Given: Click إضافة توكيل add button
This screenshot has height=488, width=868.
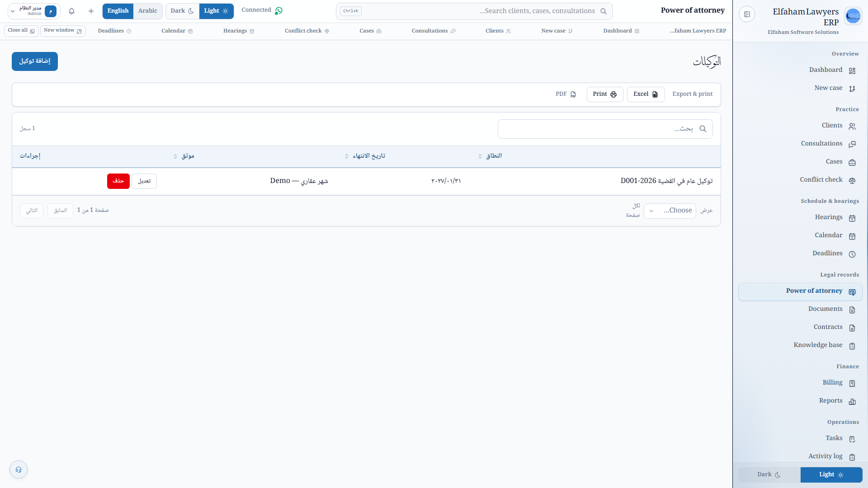Looking at the screenshot, I should (35, 61).
